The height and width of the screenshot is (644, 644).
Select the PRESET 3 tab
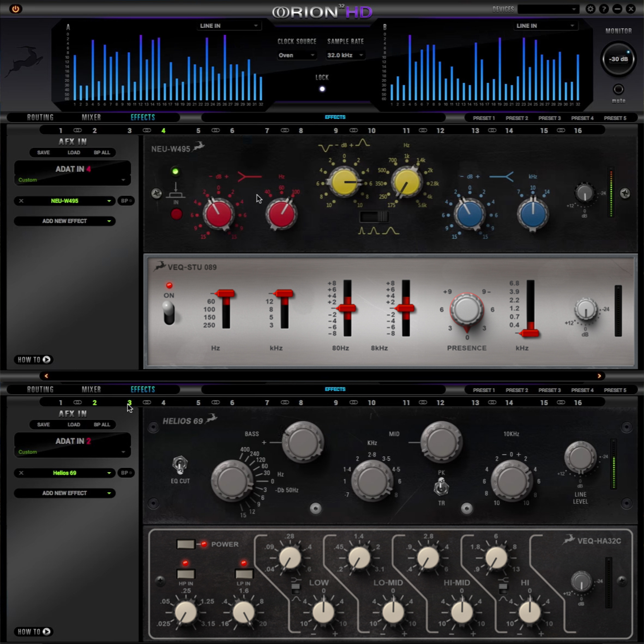550,118
